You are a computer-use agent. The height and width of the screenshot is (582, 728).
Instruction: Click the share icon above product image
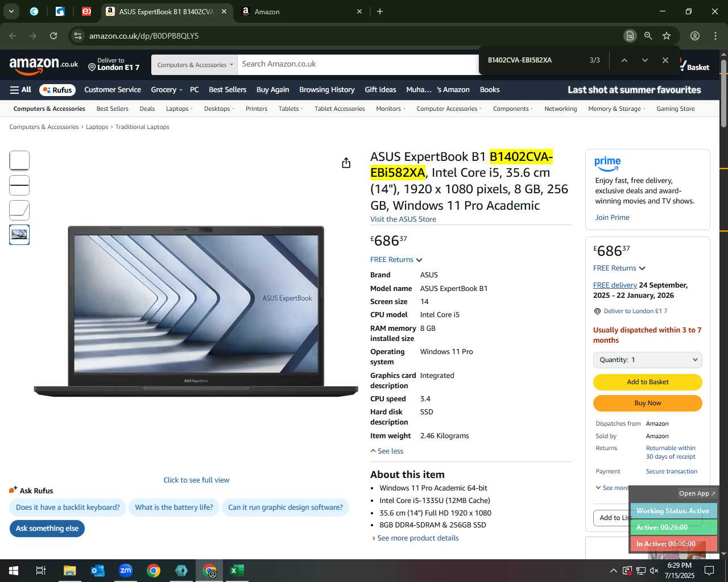[346, 163]
